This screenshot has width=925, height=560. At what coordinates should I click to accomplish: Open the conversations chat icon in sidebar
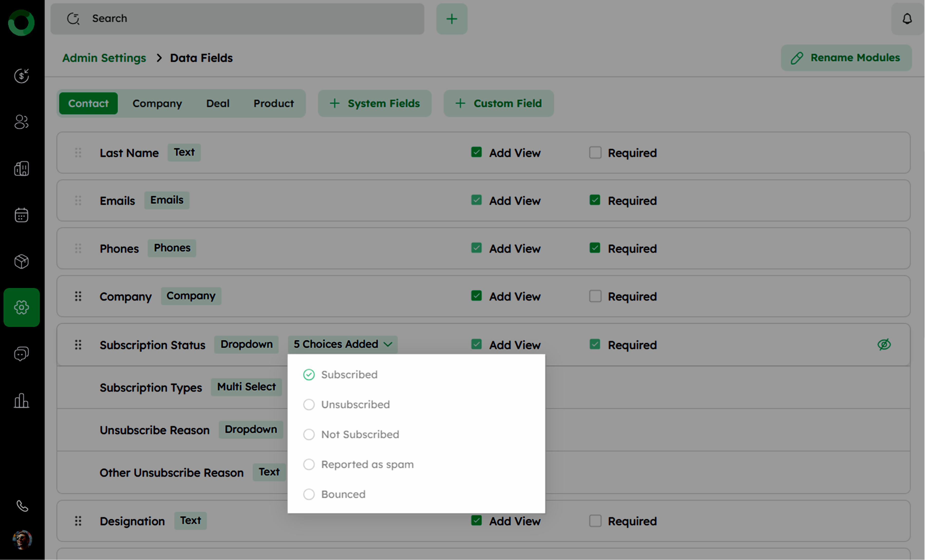click(x=21, y=354)
